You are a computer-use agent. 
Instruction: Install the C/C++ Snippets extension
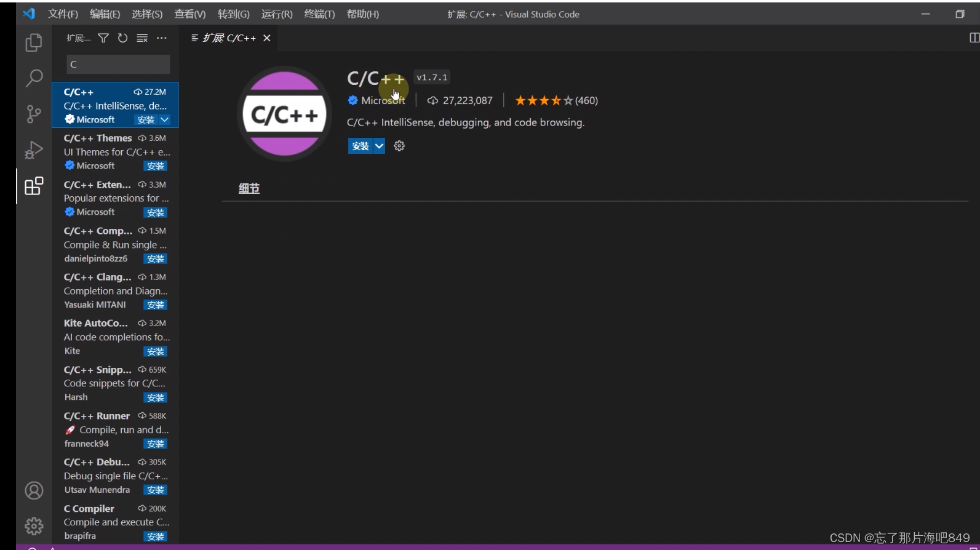click(x=156, y=397)
